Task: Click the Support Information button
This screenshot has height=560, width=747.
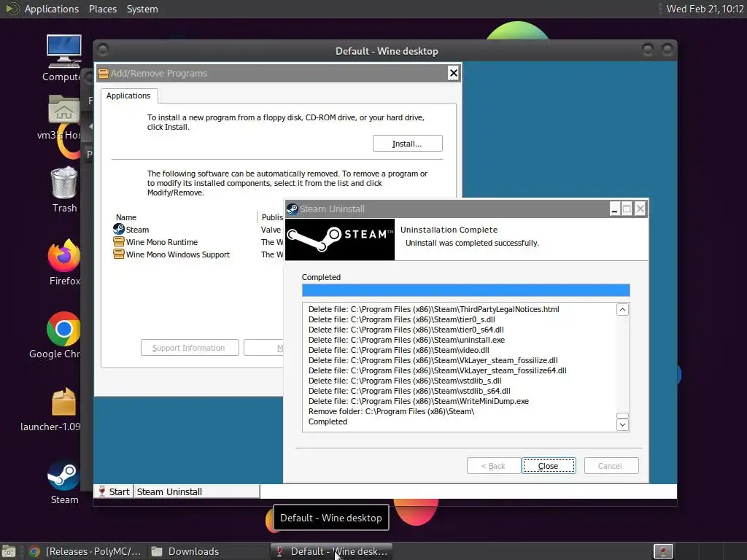Action: (190, 348)
